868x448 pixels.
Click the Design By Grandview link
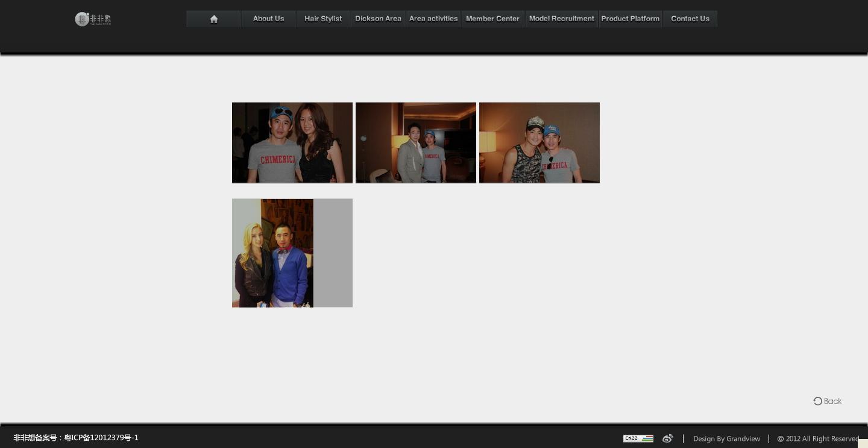(726, 439)
